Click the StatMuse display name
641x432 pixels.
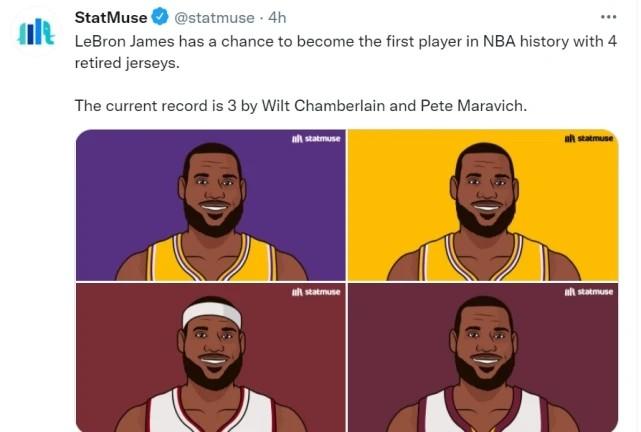click(111, 17)
